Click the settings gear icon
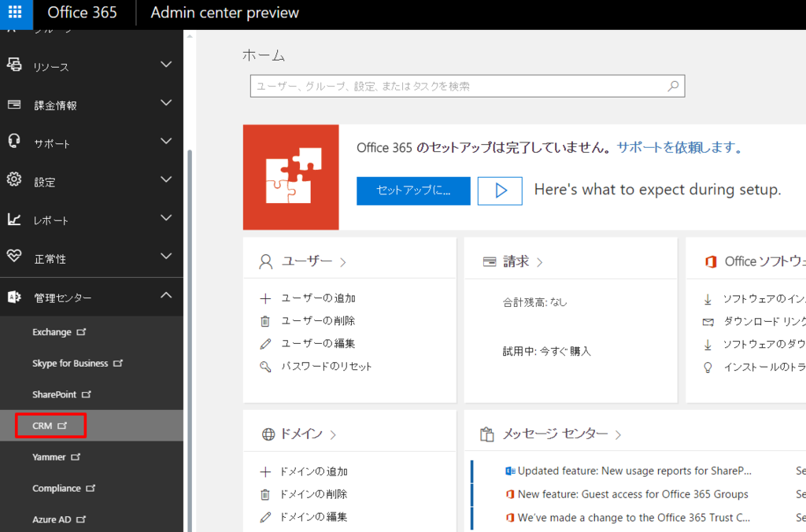 coord(14,179)
